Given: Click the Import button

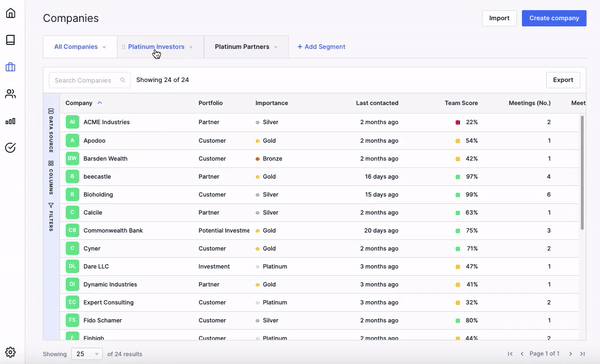Looking at the screenshot, I should 499,18.
